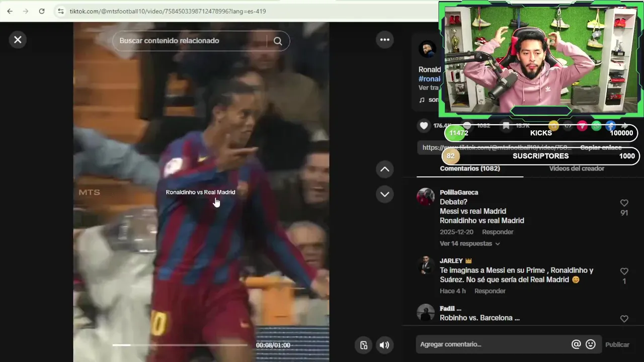The image size is (644, 362).
Task: Go to next video with down chevron
Action: pos(385,194)
